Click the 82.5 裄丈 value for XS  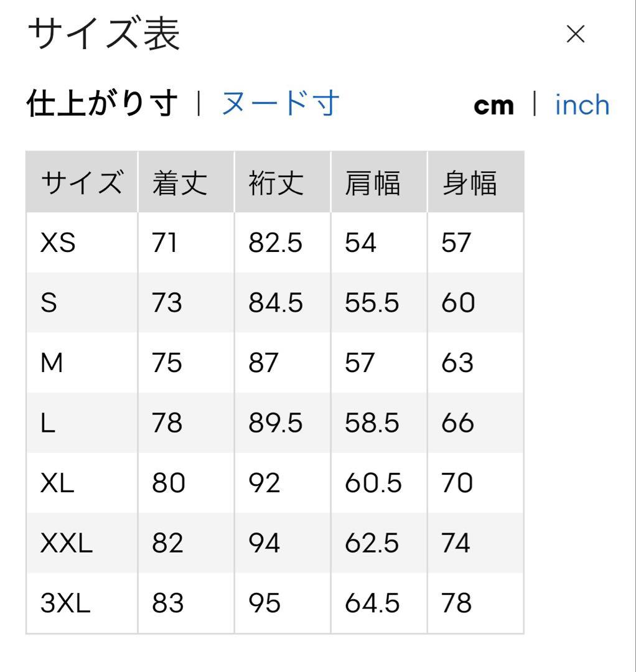(275, 243)
